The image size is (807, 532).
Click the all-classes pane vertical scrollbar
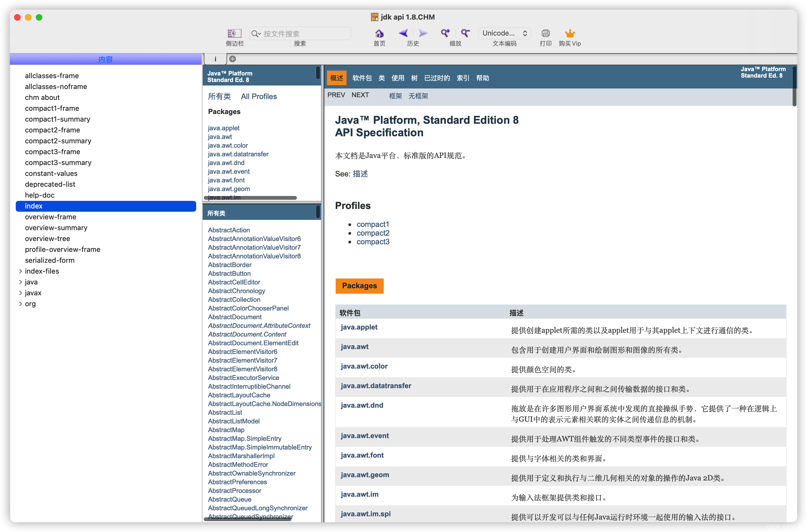tap(318, 212)
